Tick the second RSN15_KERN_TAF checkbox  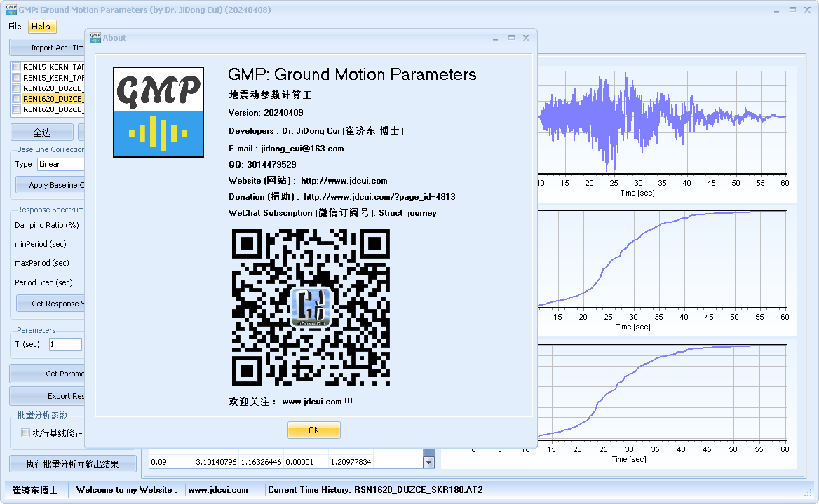pos(17,78)
